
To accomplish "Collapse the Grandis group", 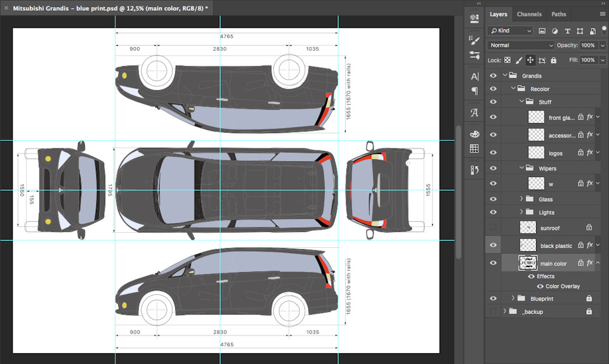I will 505,75.
